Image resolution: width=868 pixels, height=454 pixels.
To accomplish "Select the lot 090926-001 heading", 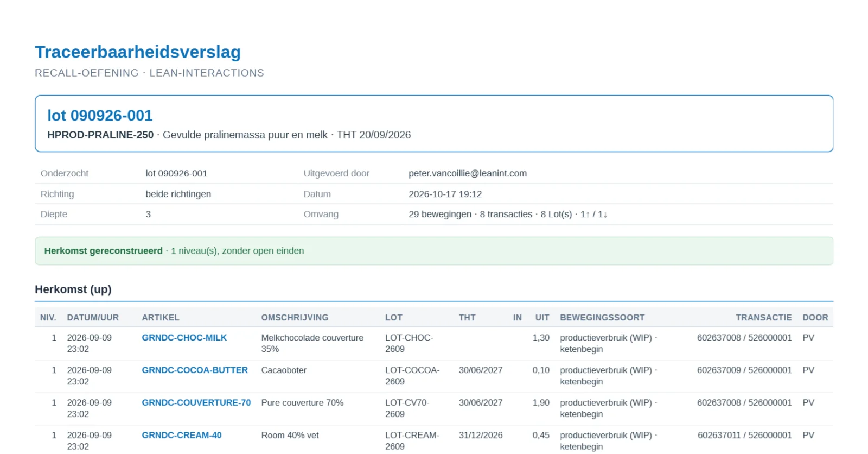I will pyautogui.click(x=100, y=116).
